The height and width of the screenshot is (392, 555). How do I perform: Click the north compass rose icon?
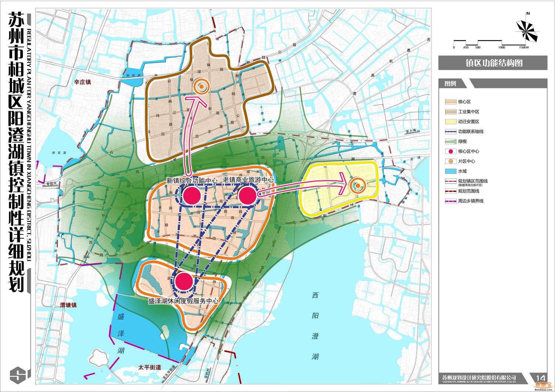tap(528, 30)
